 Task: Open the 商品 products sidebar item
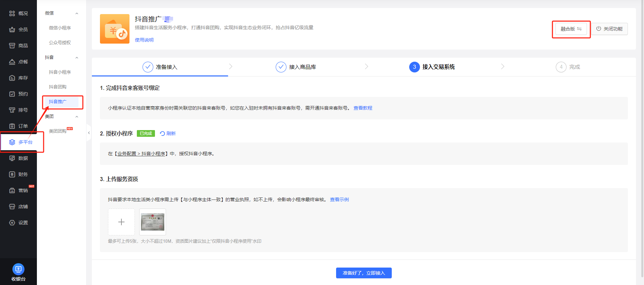pyautogui.click(x=18, y=46)
